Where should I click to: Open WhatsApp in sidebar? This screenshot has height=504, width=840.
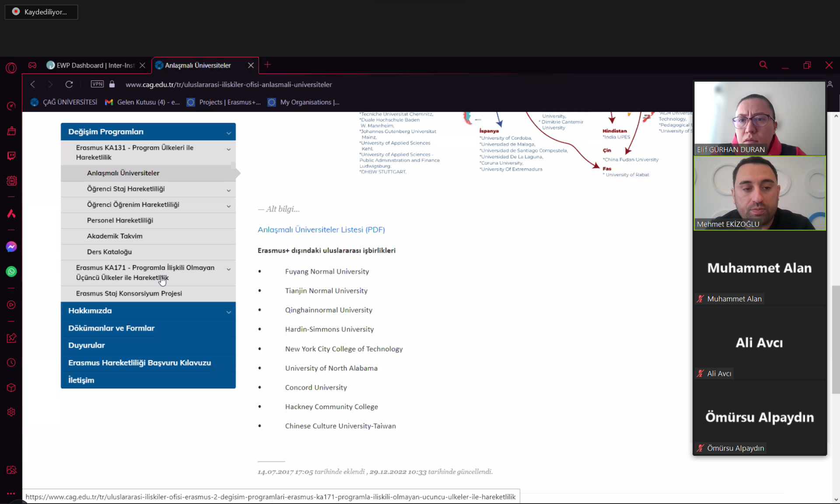11,272
